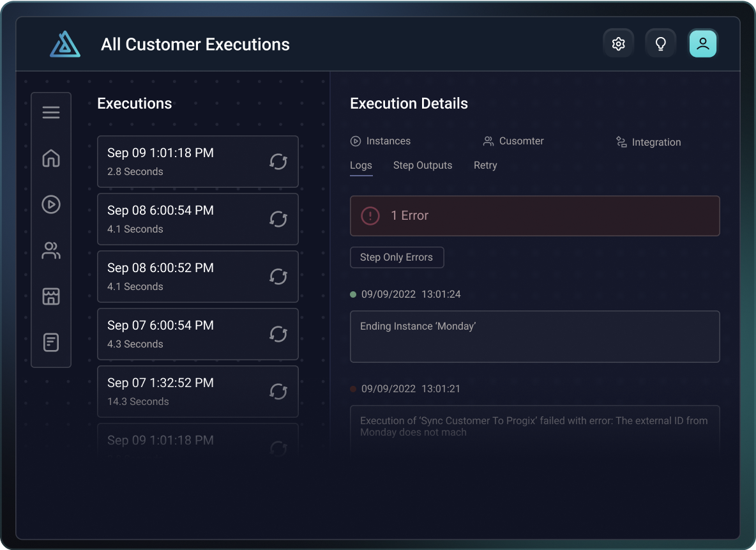Switch to the Step Outputs tab
This screenshot has width=756, height=550.
[x=423, y=165]
